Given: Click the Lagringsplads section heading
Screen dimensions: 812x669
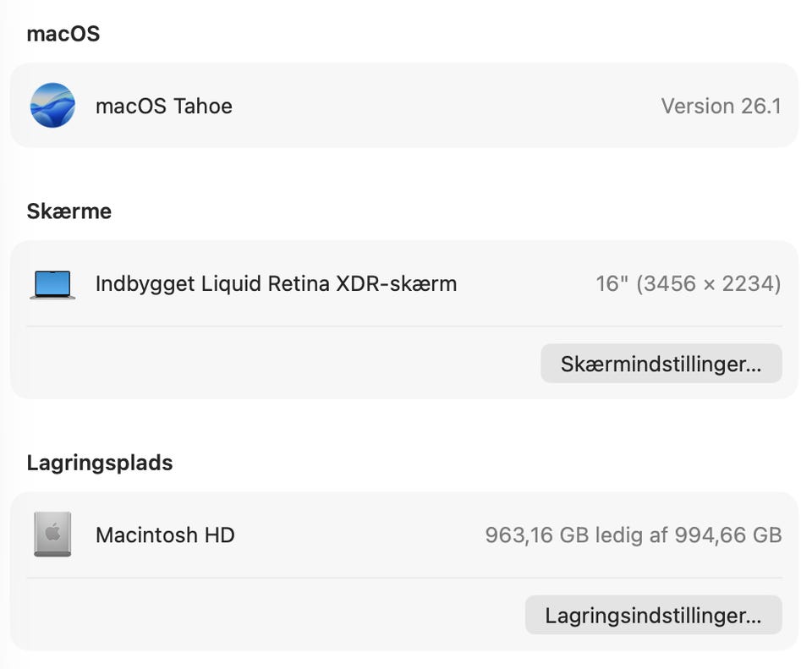Looking at the screenshot, I should [x=100, y=463].
